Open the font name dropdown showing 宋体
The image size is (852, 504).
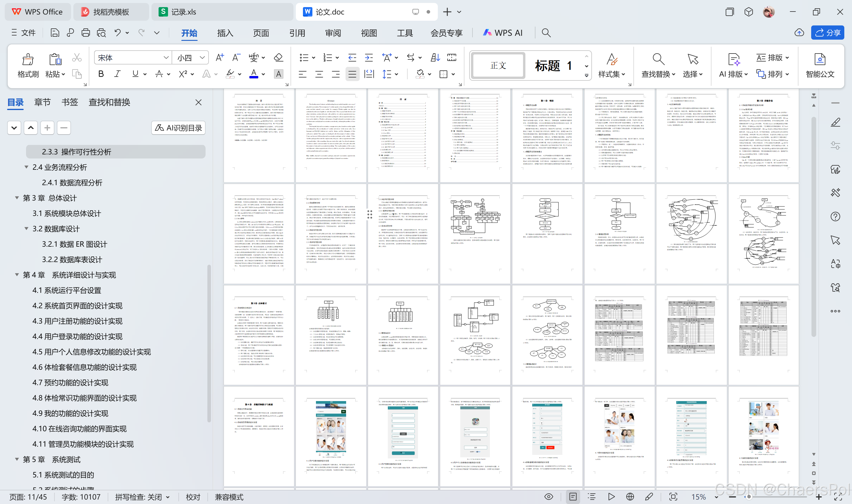point(133,58)
